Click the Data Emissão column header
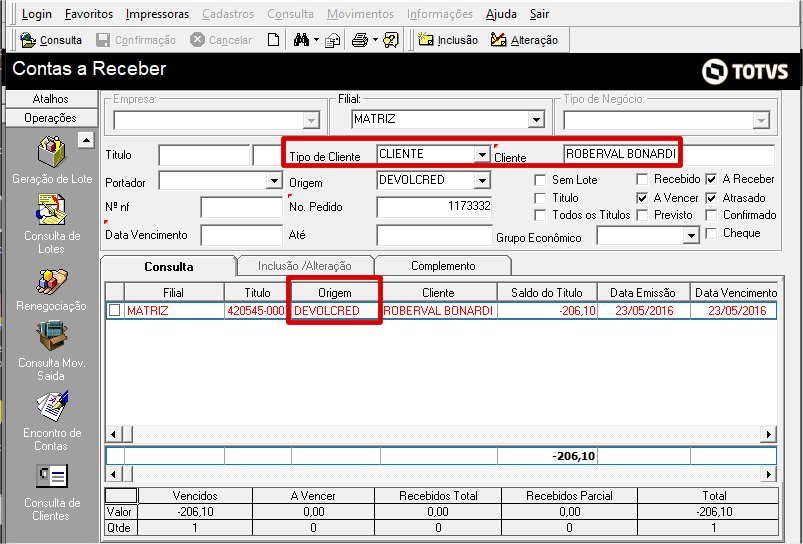Viewport: 803px width, 544px height. point(643,292)
